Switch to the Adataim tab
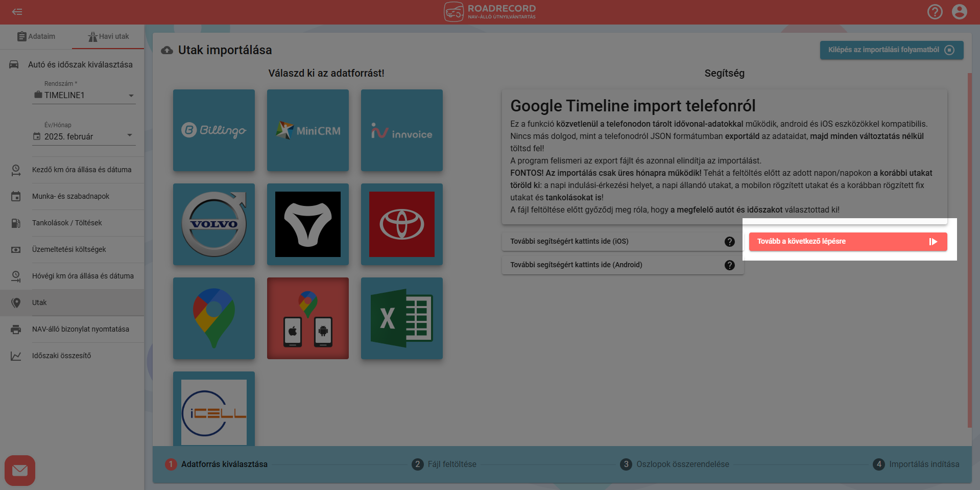 pos(36,36)
